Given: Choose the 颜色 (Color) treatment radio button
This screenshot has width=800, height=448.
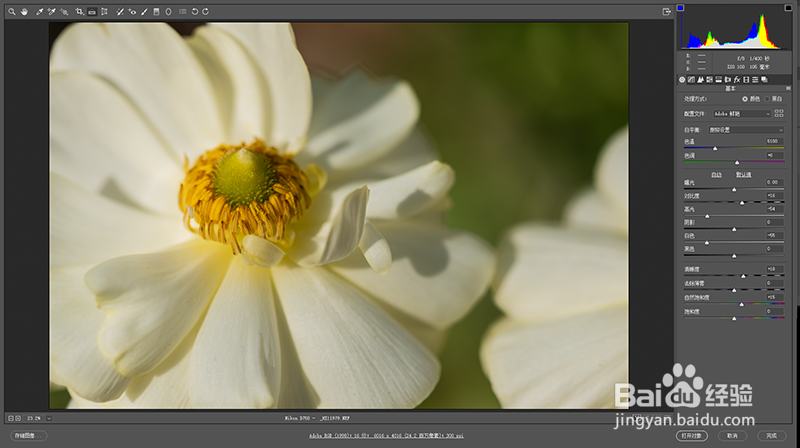Looking at the screenshot, I should [745, 99].
